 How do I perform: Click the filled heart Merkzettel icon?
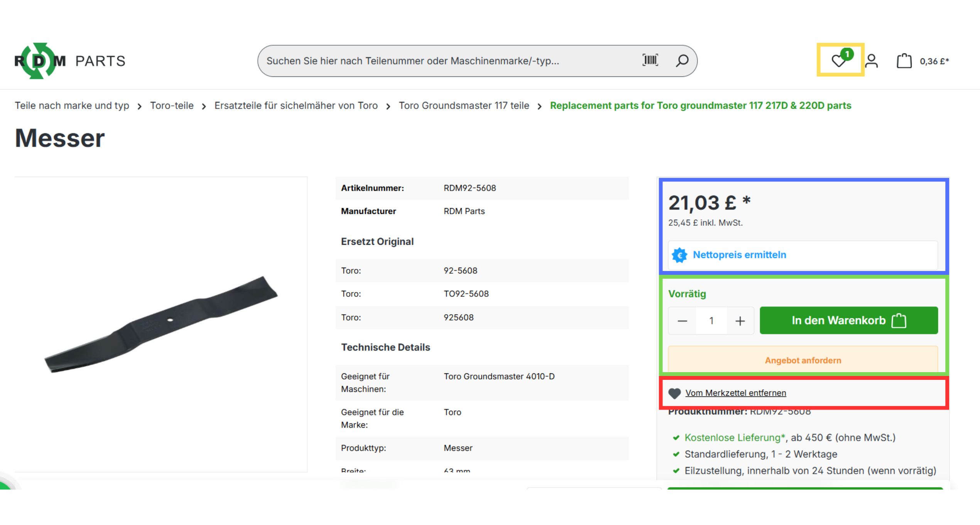[674, 393]
